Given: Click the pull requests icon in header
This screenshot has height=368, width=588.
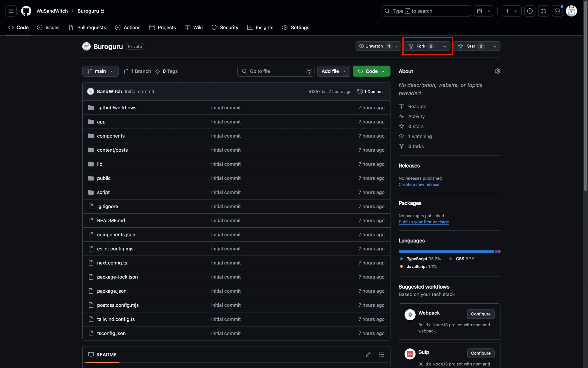Looking at the screenshot, I should [544, 11].
